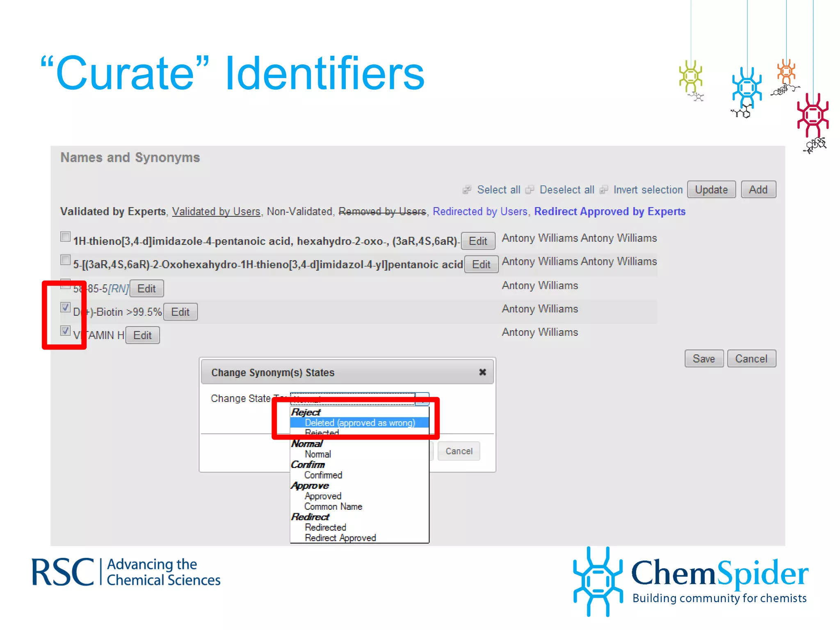This screenshot has height=630, width=840.
Task: Click the blue ChemSpider spider logo
Action: click(x=598, y=582)
